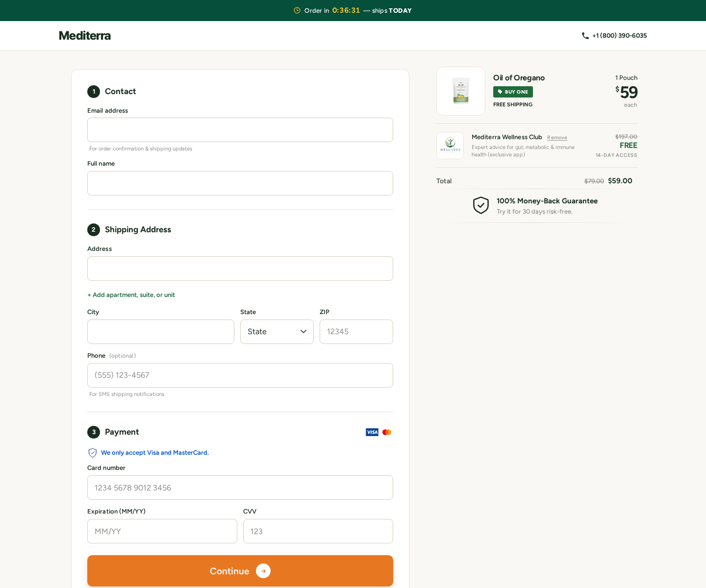Click the Oil of Oregano product title
The height and width of the screenshot is (588, 706).
point(519,78)
